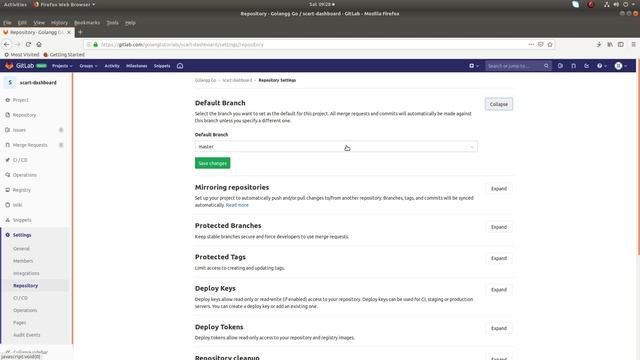Open to-do list icon in navbar

tap(587, 66)
